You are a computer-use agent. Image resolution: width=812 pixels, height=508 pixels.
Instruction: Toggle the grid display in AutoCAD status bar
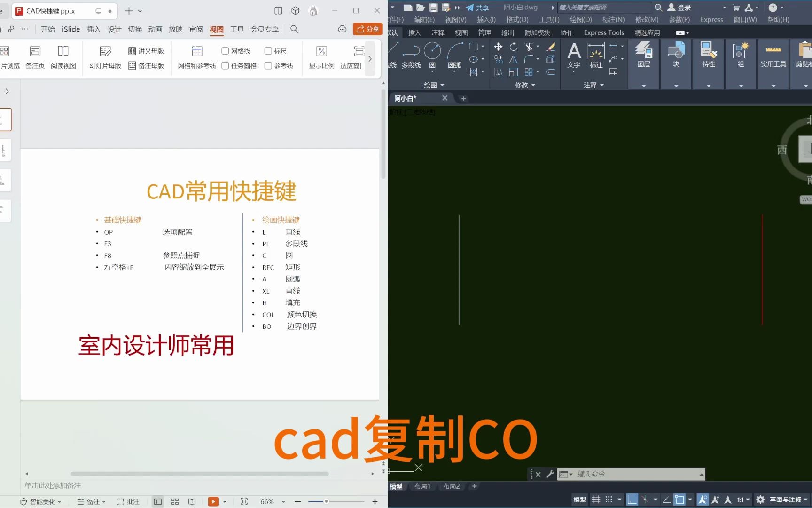pos(596,500)
